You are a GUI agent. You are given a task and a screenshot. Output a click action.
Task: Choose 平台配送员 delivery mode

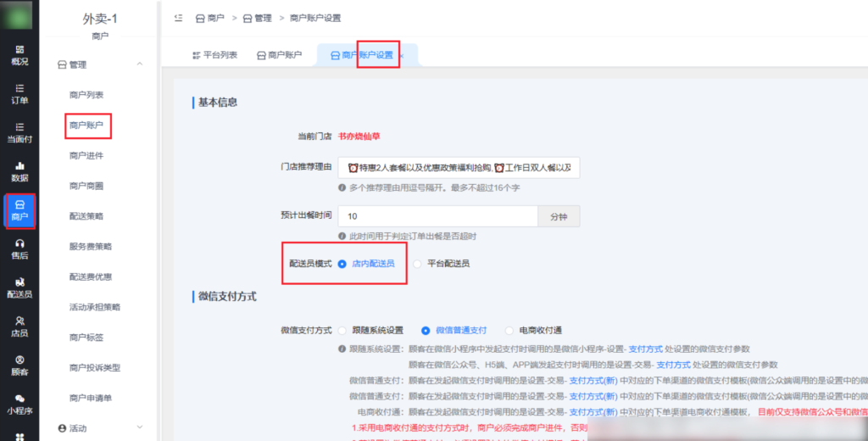(x=417, y=264)
